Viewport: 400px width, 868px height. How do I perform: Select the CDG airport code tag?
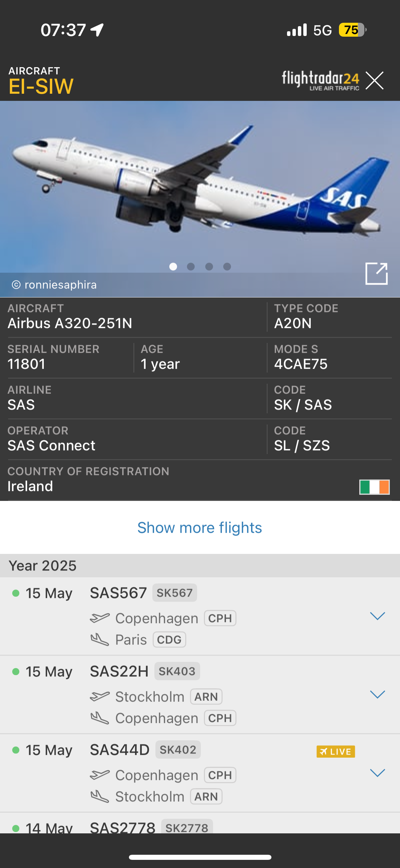(x=169, y=640)
